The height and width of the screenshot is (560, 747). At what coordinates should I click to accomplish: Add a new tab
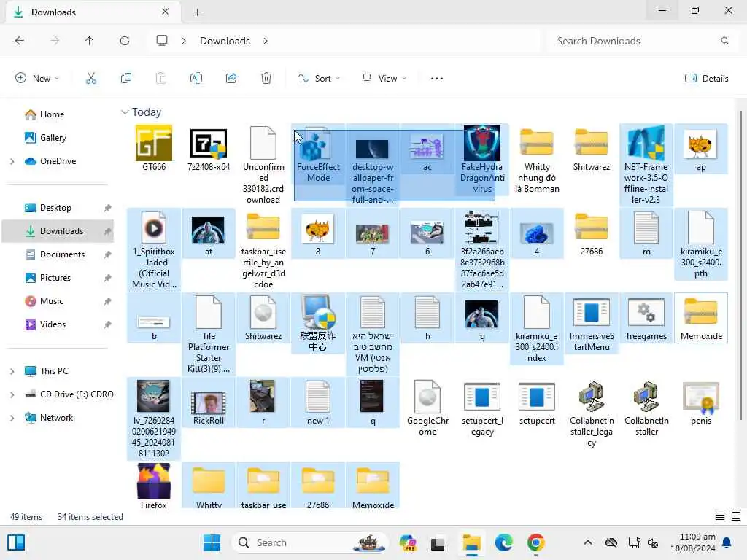pos(197,12)
